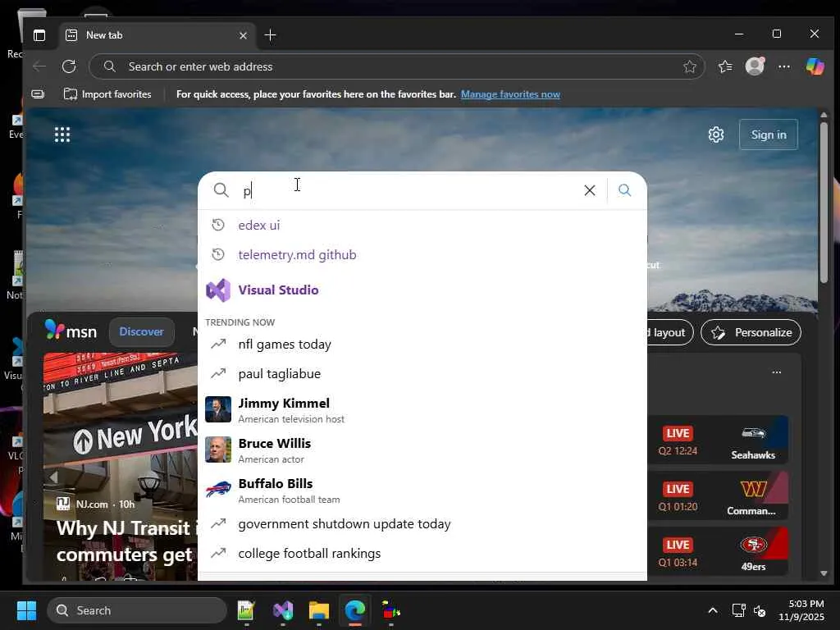
Task: Switch to the Discover feed tab
Action: [x=141, y=331]
